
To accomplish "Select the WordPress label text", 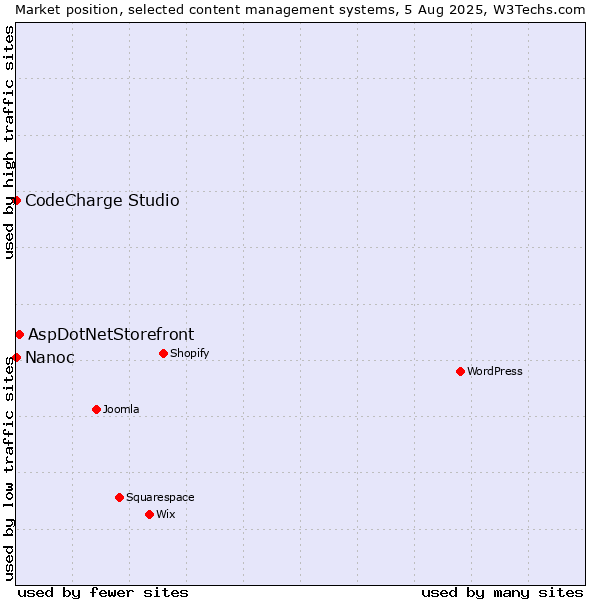I will pyautogui.click(x=495, y=371).
